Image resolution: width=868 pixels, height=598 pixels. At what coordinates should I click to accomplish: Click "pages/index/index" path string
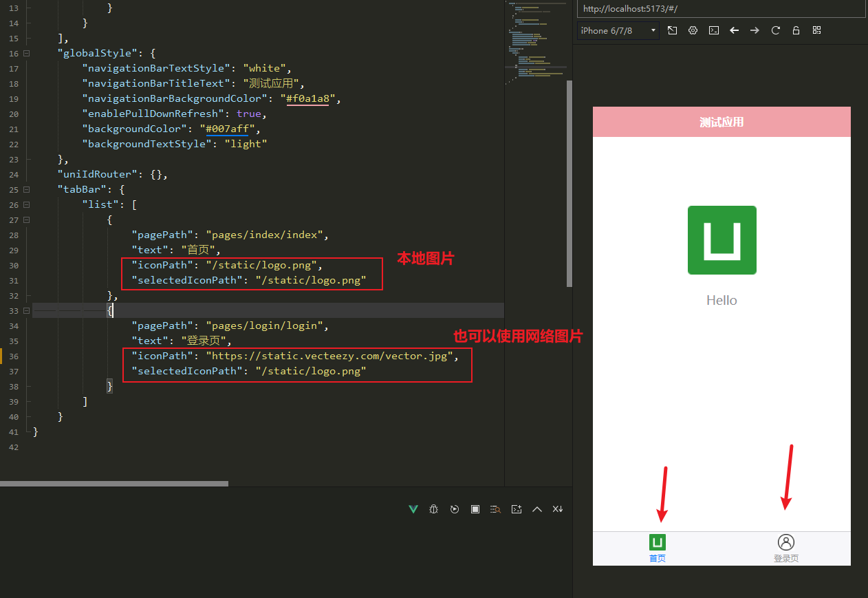coord(264,235)
